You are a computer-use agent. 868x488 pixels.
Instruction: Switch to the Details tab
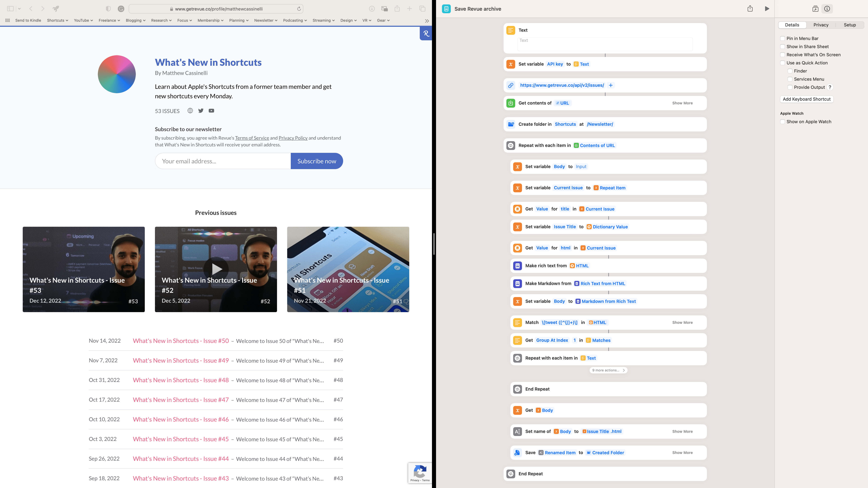792,25
